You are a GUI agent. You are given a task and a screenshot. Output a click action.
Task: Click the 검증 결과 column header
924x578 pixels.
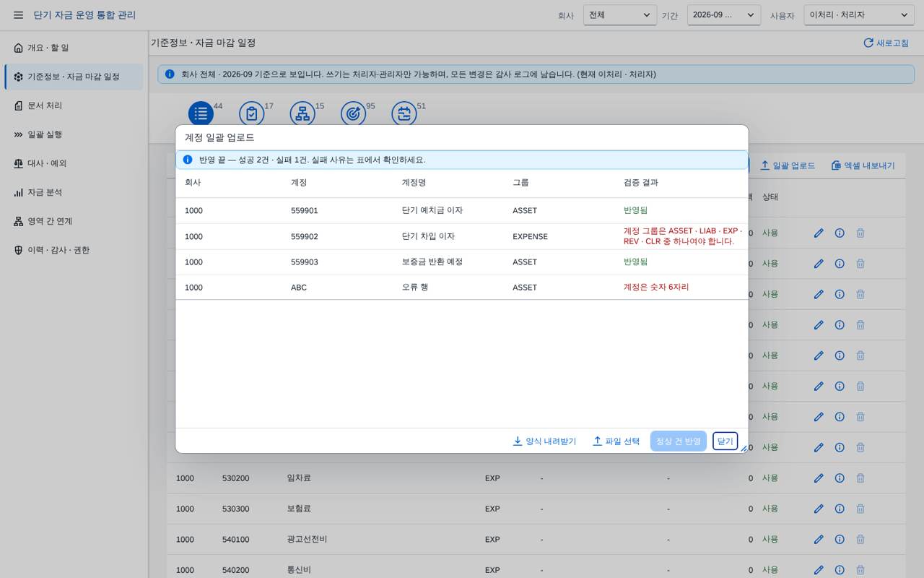point(641,183)
